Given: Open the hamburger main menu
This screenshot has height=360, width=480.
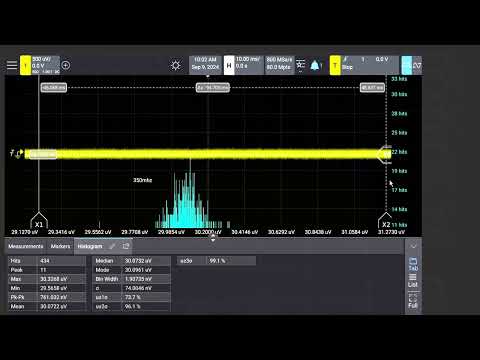Looking at the screenshot, I should pos(12,65).
